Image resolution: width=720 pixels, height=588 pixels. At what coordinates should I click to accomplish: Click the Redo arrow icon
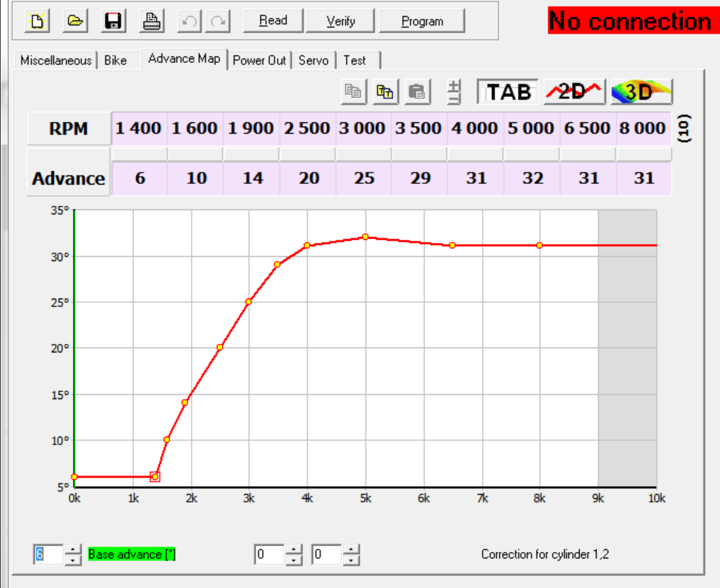pos(218,21)
